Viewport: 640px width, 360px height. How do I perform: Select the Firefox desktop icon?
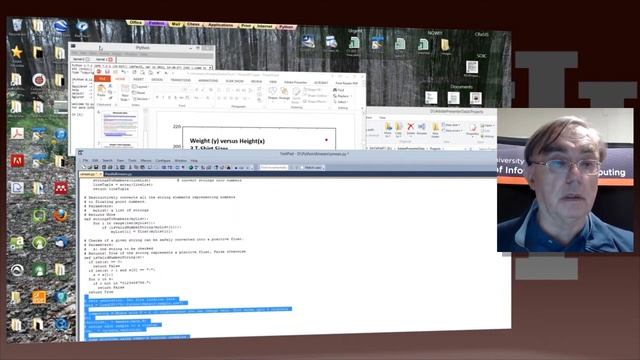pyautogui.click(x=60, y=216)
